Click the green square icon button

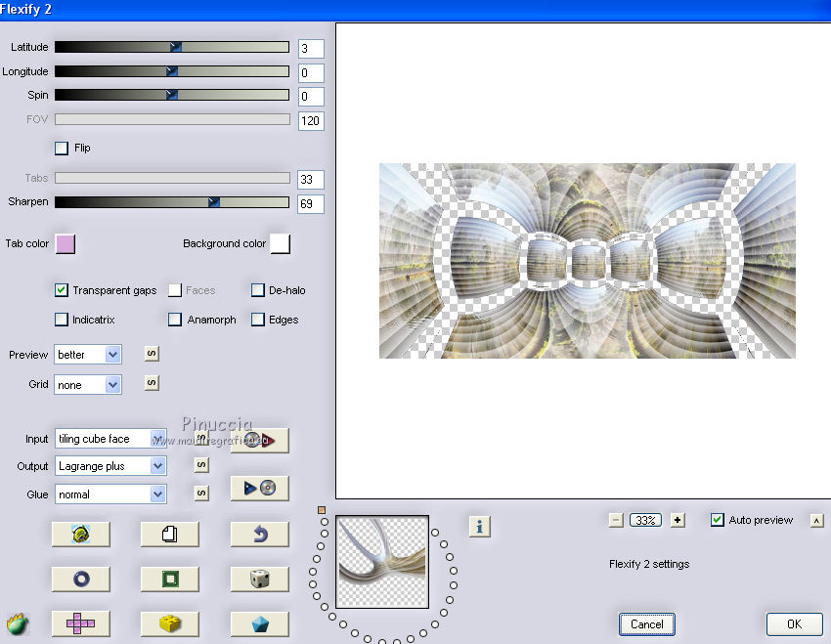pos(169,579)
